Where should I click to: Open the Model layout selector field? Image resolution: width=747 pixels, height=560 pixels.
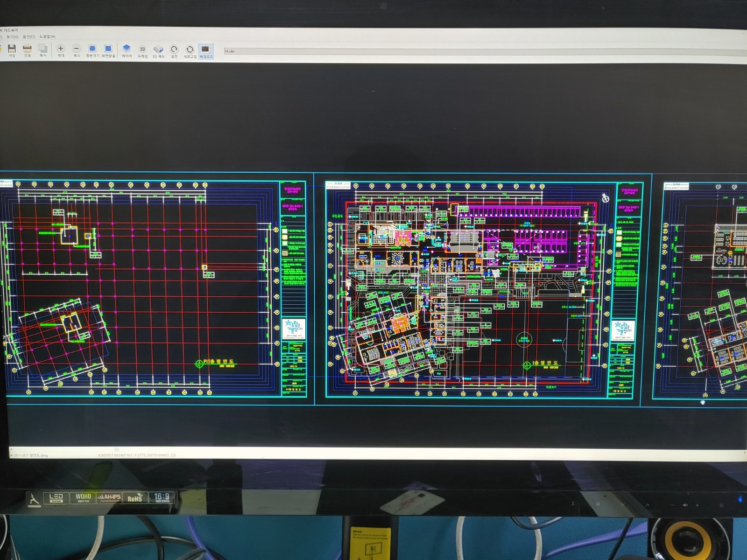(x=485, y=51)
